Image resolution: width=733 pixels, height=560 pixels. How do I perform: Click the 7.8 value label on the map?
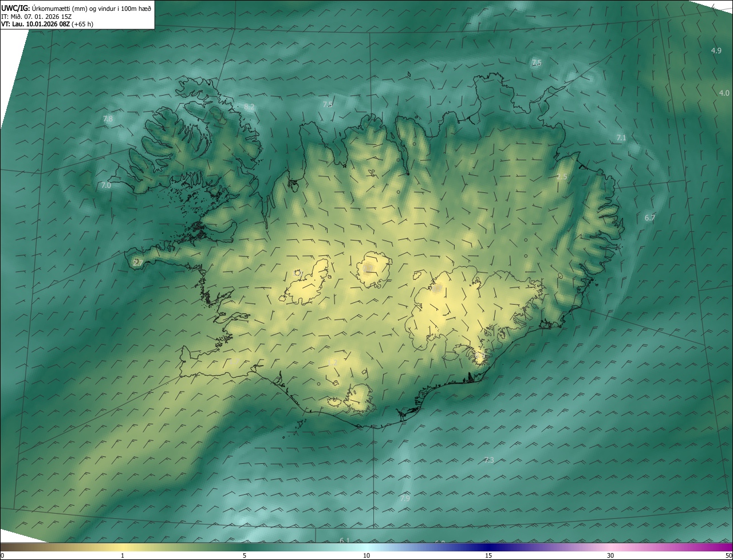coord(108,119)
